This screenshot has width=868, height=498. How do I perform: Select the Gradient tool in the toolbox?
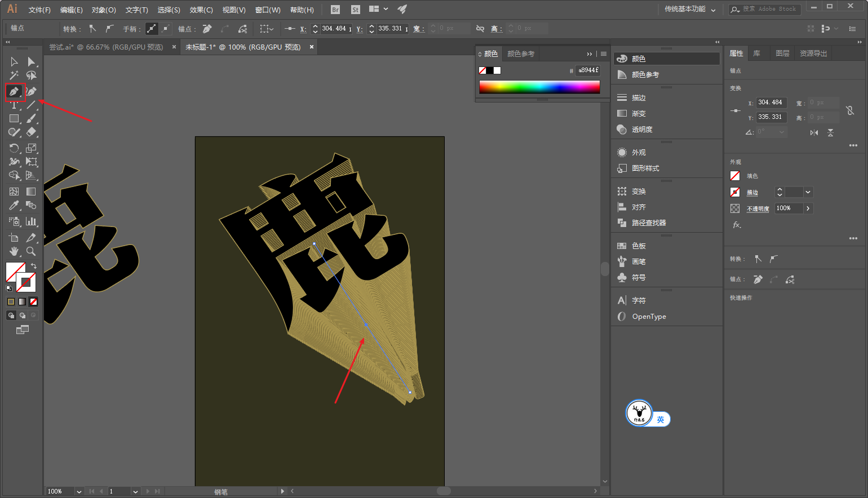click(32, 192)
